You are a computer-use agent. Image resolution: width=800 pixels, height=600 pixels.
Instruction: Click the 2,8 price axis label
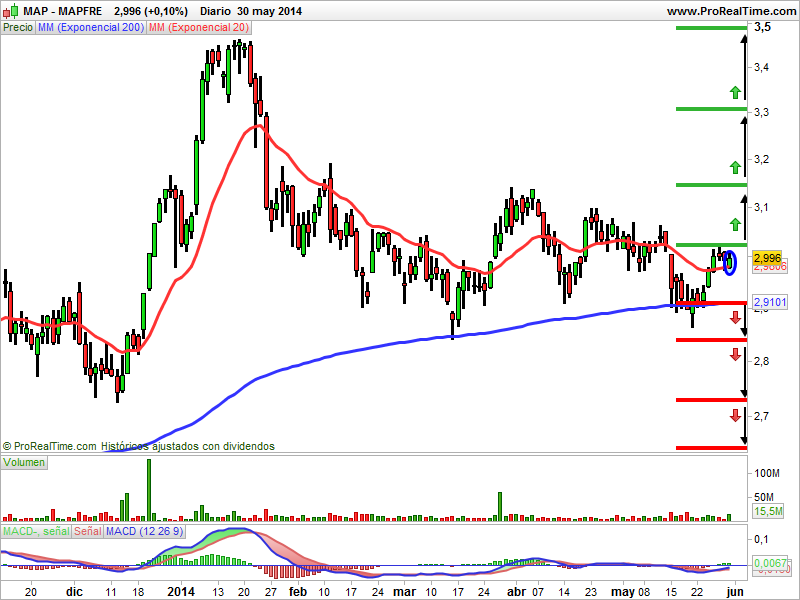762,361
